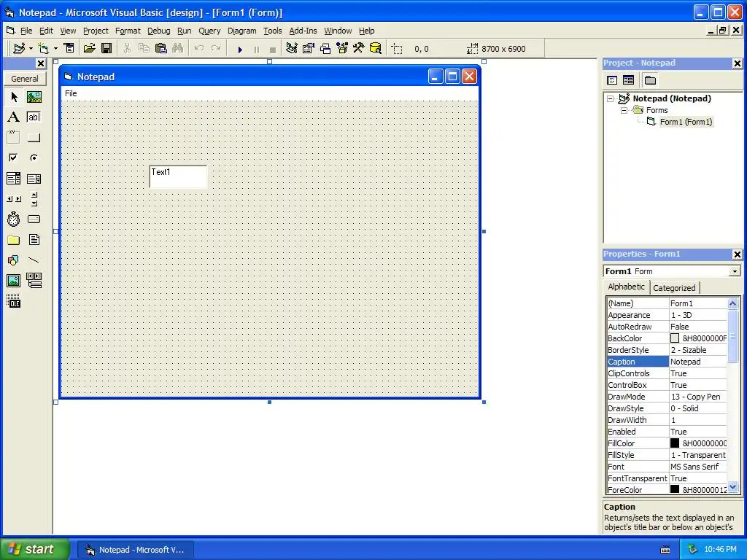747x560 pixels.
Task: Open the Project menu
Action: point(96,31)
